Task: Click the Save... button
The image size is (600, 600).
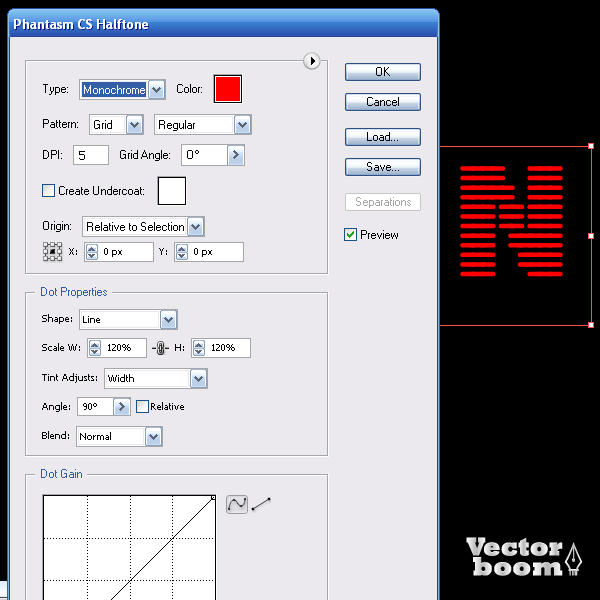Action: [383, 167]
